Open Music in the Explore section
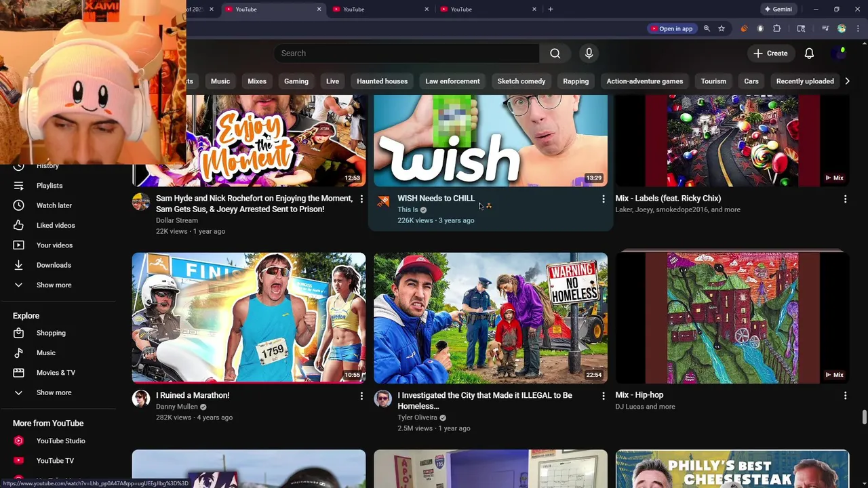Image resolution: width=868 pixels, height=488 pixels. [45, 352]
